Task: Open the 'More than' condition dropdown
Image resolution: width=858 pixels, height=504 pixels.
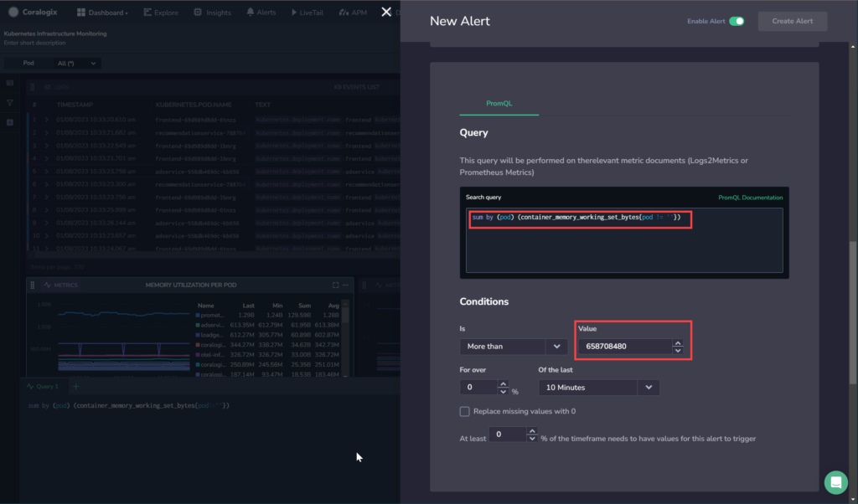Action: tap(514, 347)
